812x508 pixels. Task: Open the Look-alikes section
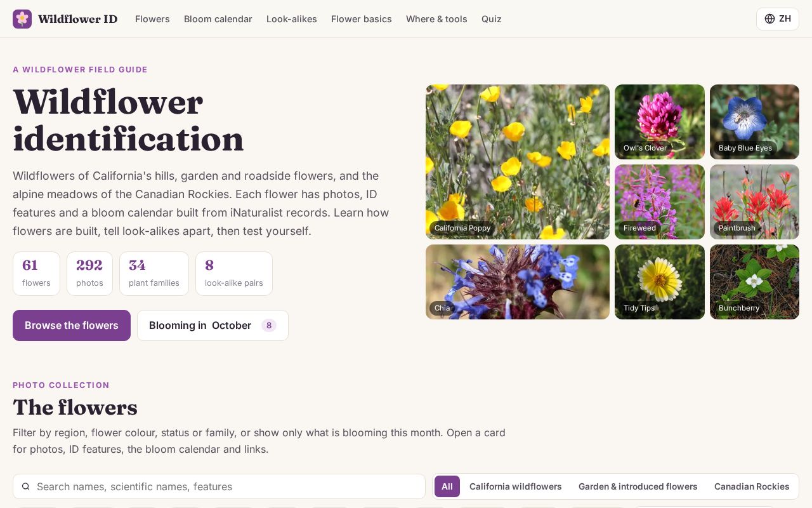tap(292, 19)
